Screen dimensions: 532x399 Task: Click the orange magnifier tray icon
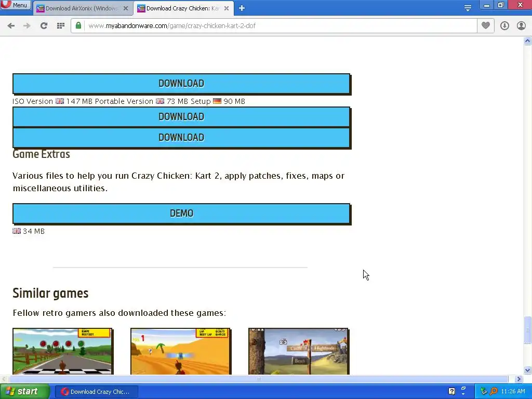point(494,392)
